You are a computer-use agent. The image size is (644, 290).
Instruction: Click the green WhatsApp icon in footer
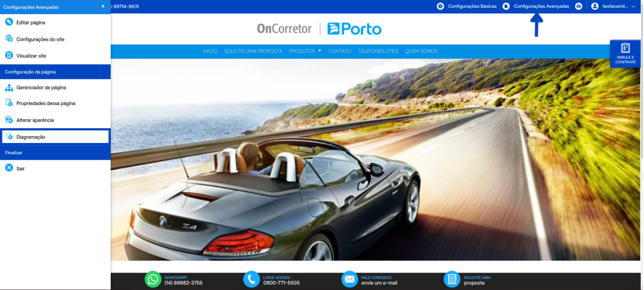(x=153, y=279)
